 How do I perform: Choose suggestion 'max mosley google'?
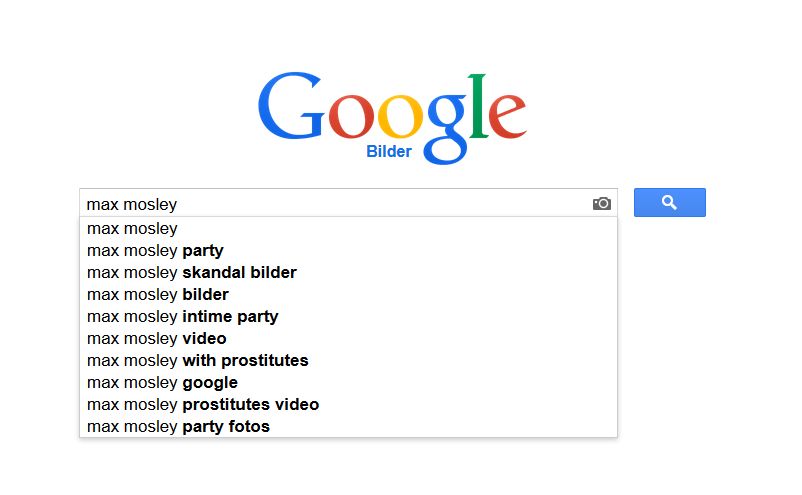[348, 382]
